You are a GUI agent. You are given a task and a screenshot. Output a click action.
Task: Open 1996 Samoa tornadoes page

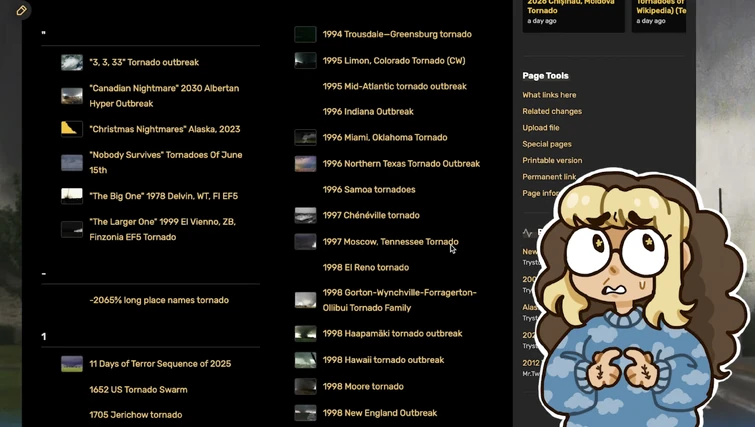point(369,190)
